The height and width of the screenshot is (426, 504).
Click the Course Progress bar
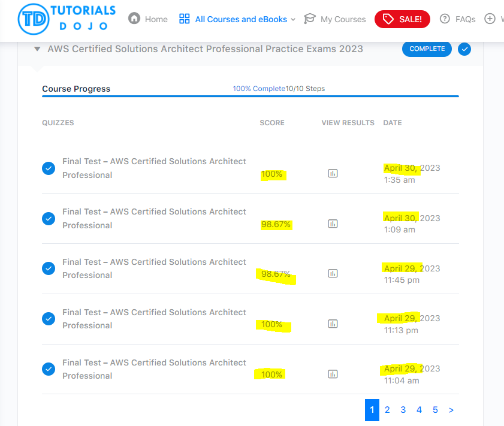251,96
